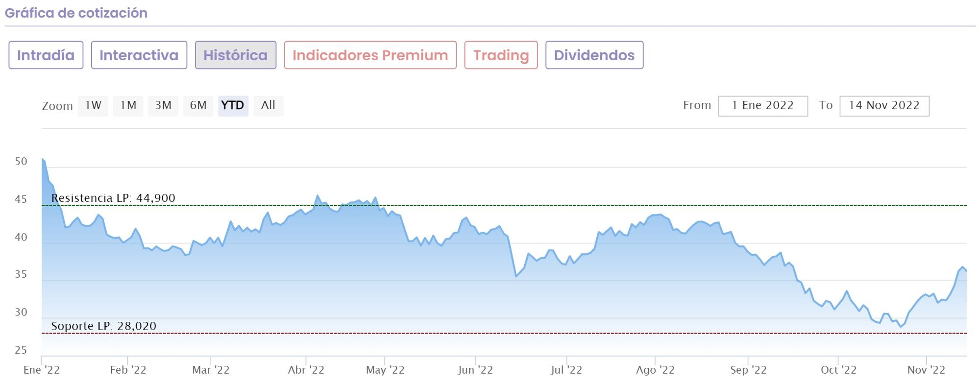The height and width of the screenshot is (384, 980).
Task: Switch to the Interactiva tab
Action: [x=139, y=55]
